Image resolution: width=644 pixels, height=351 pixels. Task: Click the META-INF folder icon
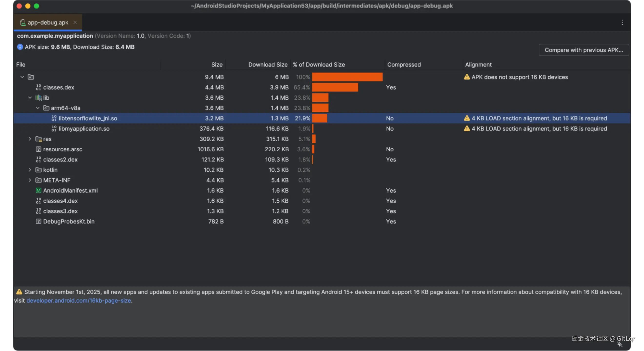point(38,180)
